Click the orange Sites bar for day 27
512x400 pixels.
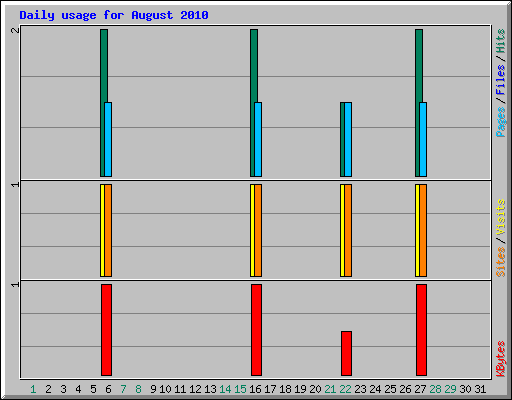click(x=423, y=230)
